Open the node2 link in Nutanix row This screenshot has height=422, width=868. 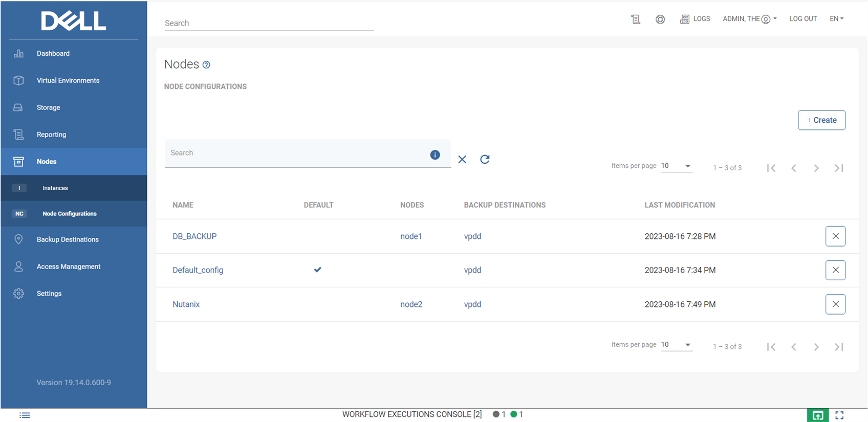coord(411,304)
